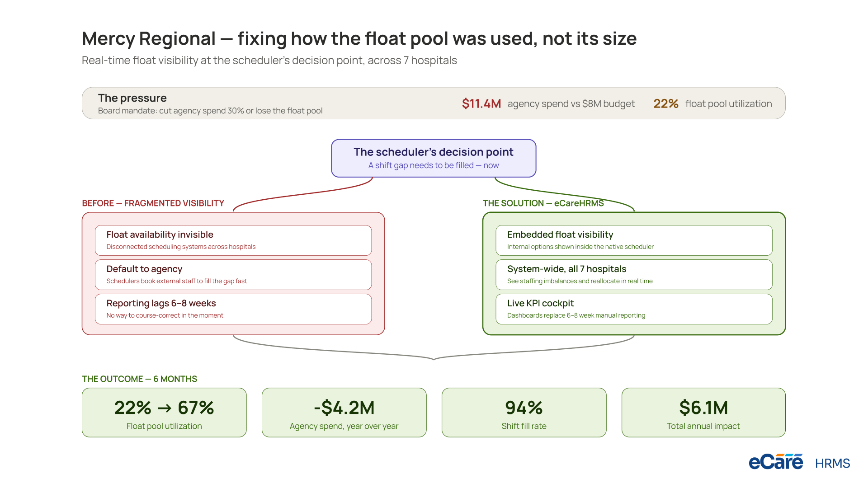
Task: Click 'No way to course-correct in the moment'
Action: pyautogui.click(x=165, y=315)
